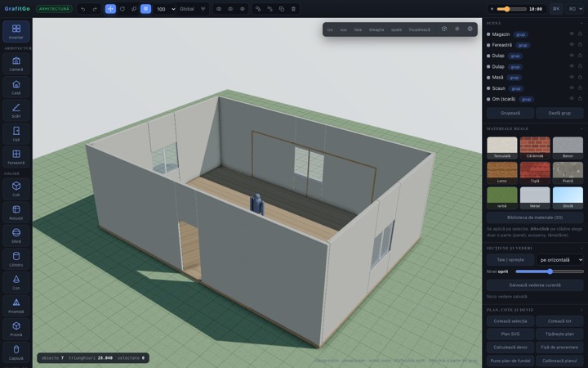Select the Ușă door tool
588x368 pixels.
pyautogui.click(x=16, y=133)
